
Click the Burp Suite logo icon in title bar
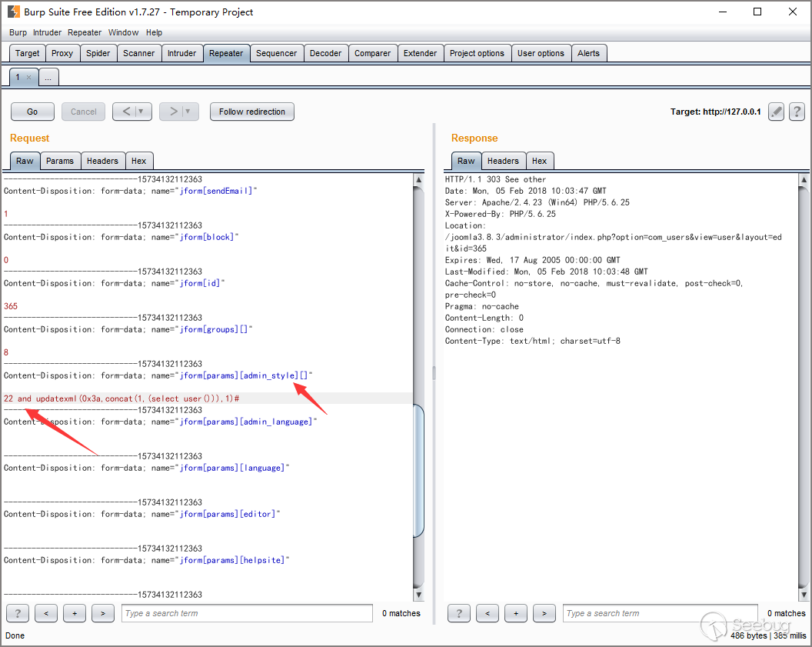click(x=14, y=12)
